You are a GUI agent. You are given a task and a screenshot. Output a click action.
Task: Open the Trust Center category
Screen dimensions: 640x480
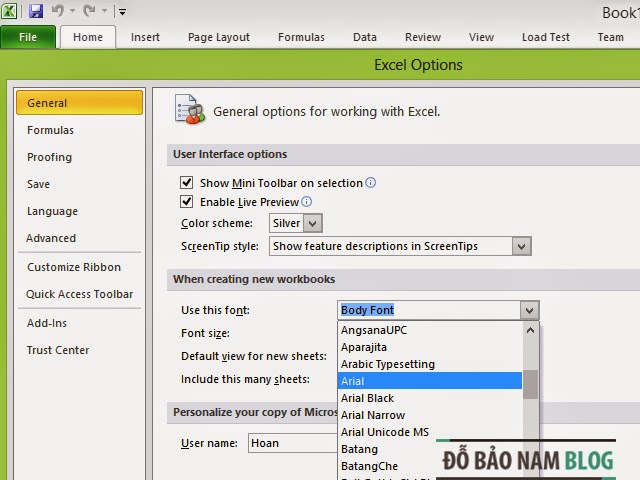[x=80, y=350]
